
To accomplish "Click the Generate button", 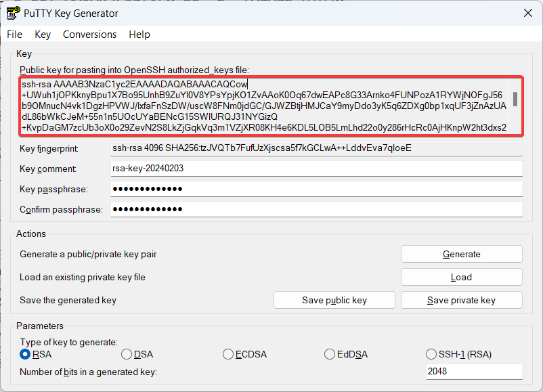I will (x=462, y=254).
